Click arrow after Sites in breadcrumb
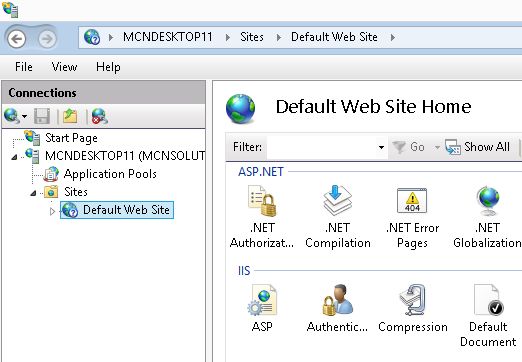 click(x=279, y=37)
